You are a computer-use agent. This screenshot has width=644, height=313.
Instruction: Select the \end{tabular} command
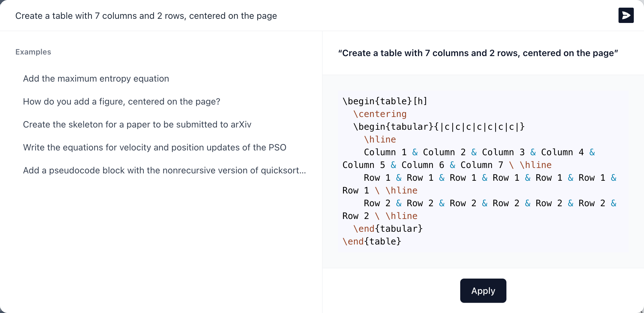388,229
